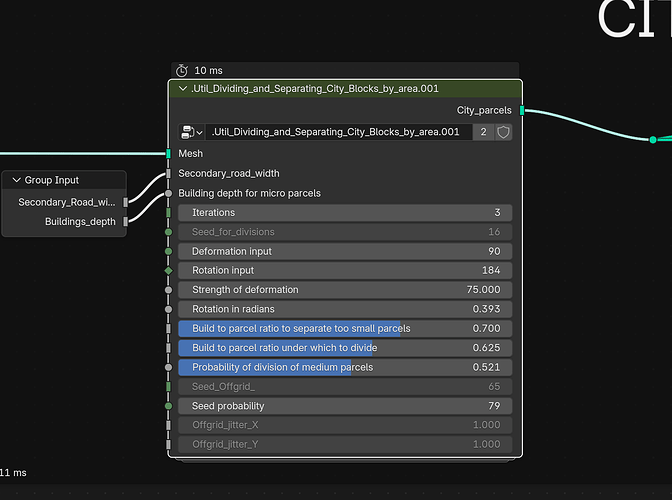The width and height of the screenshot is (672, 500).
Task: Toggle the fake user shield icon
Action: click(x=503, y=132)
